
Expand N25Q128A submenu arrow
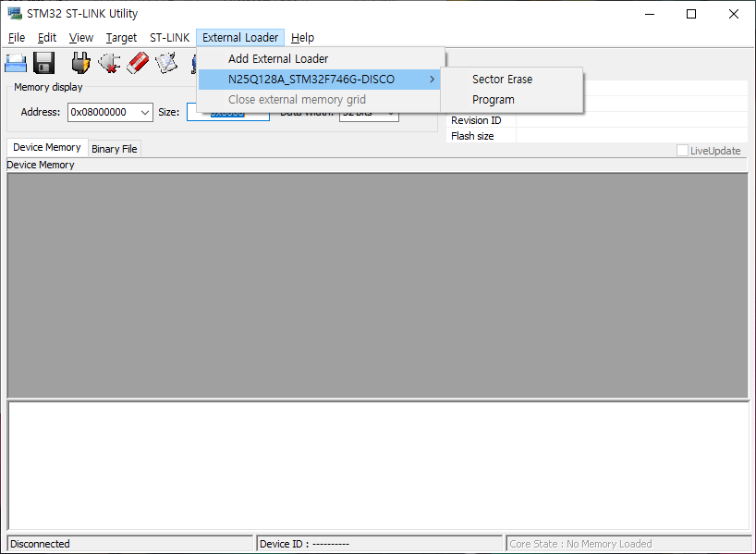pos(432,80)
